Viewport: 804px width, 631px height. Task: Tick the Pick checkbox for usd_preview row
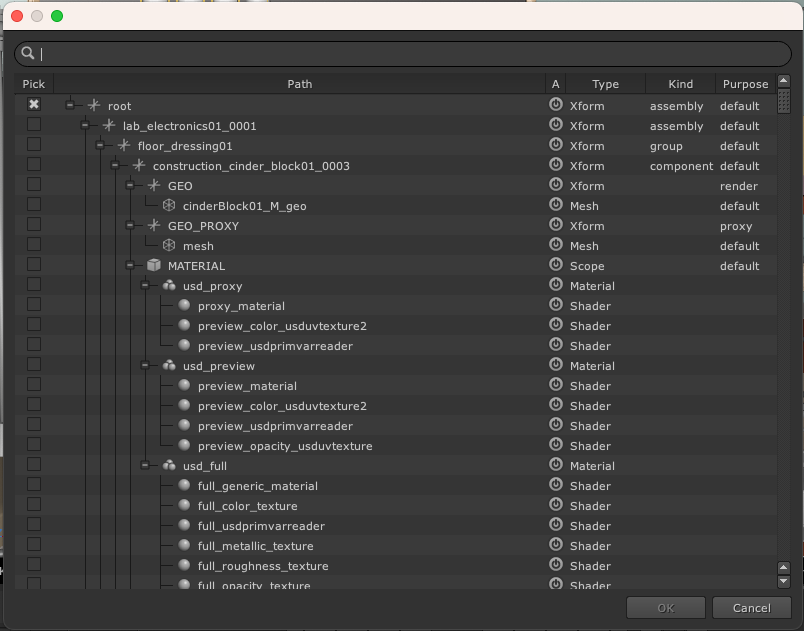point(34,365)
